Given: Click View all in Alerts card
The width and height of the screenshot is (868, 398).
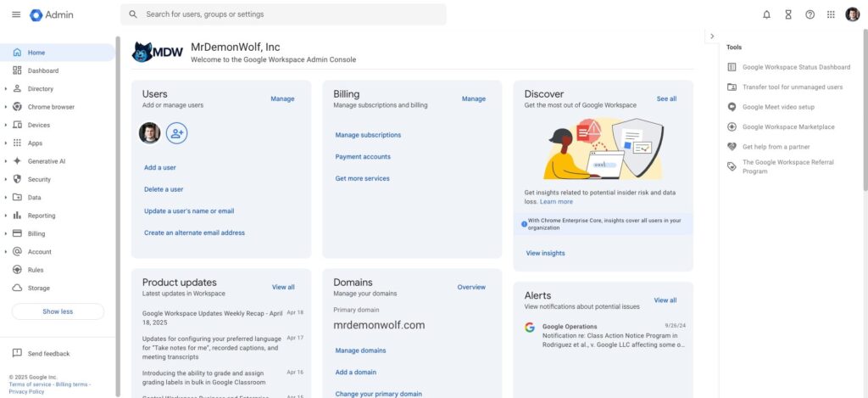Looking at the screenshot, I should tap(665, 300).
